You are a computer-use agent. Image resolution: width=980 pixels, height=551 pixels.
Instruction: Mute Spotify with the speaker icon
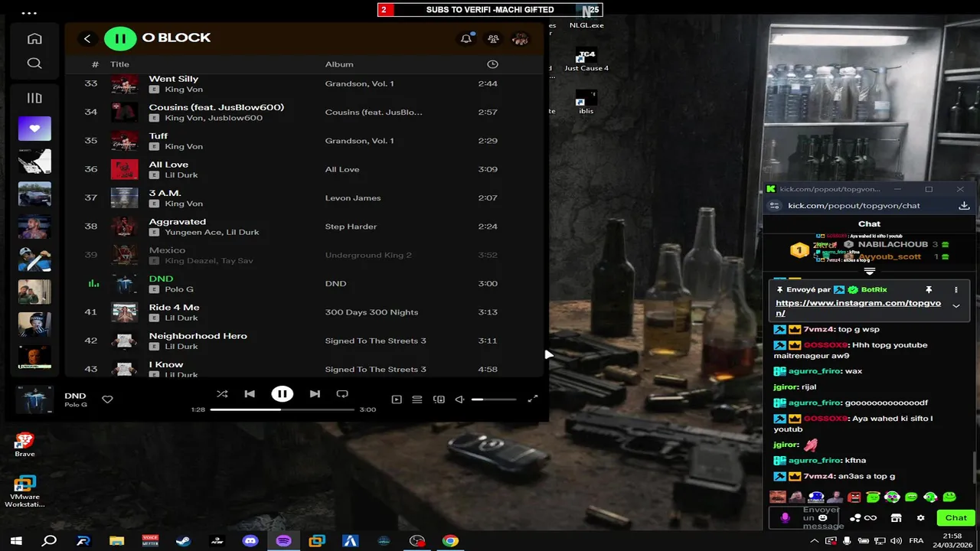coord(459,399)
